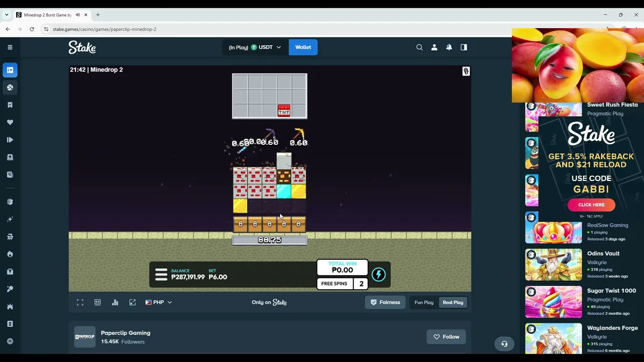Open the game shows microphone sidebar icon
Image resolution: width=644 pixels, height=362 pixels.
(x=10, y=289)
